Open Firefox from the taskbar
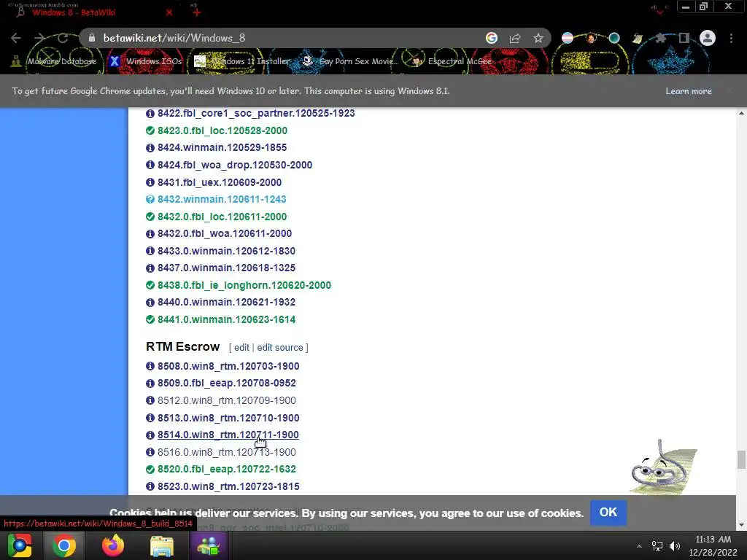Viewport: 747px width, 560px height. click(113, 545)
